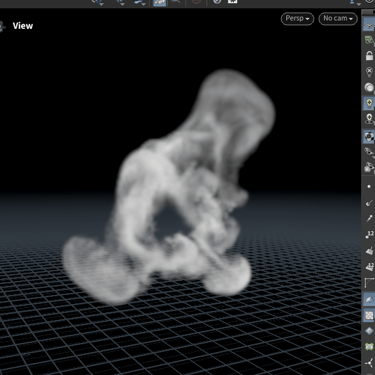Screen dimensions: 375x375
Task: Enable high quality lighting with shadows
Action: point(369,119)
